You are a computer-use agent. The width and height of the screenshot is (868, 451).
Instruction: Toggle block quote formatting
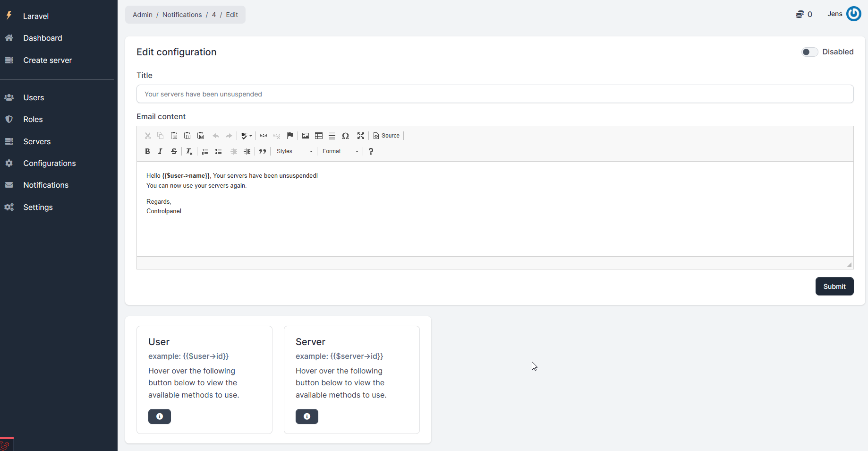[x=263, y=151]
